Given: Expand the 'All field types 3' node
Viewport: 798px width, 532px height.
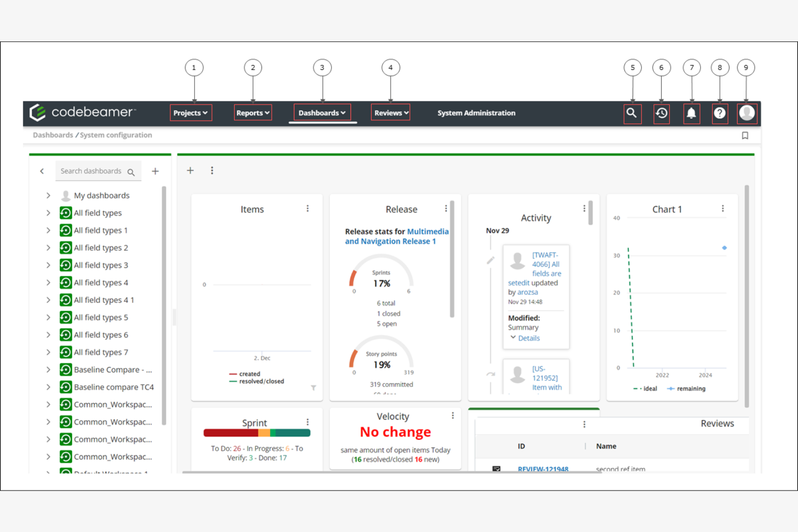Looking at the screenshot, I should (x=48, y=265).
